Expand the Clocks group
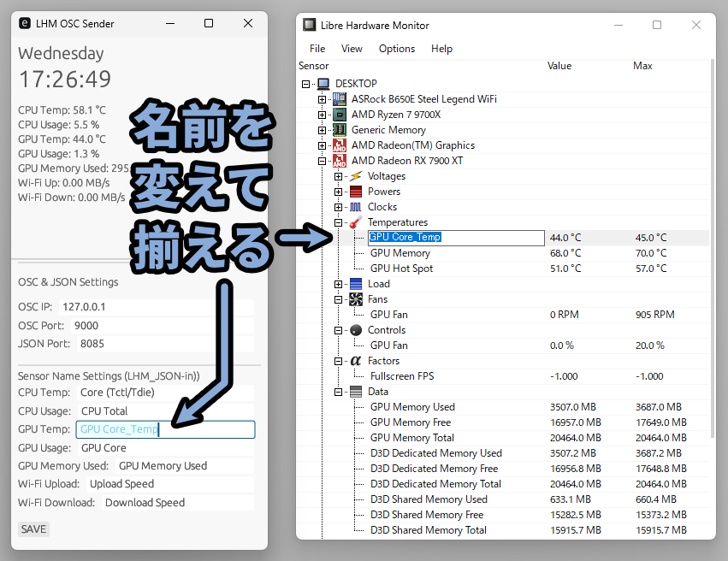The image size is (728, 561). click(338, 207)
